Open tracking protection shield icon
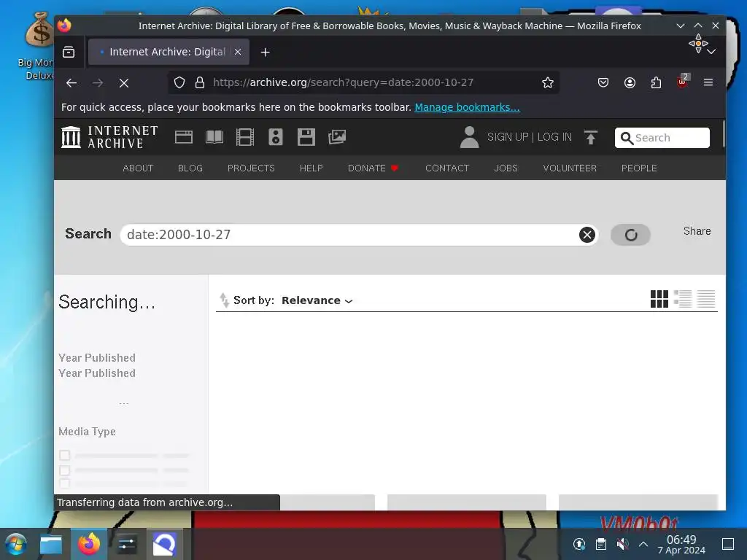The height and width of the screenshot is (560, 747). 179,83
